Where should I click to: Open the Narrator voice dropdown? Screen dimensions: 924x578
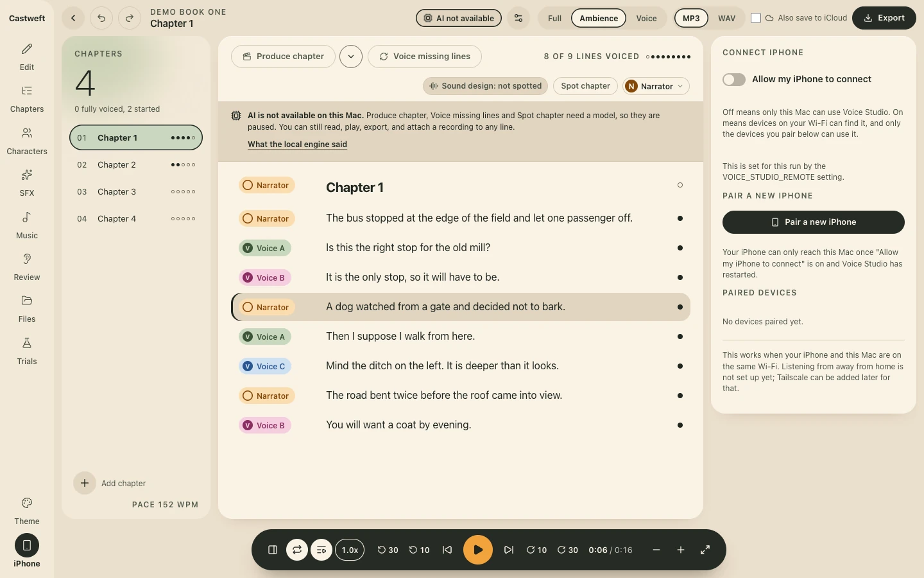pyautogui.click(x=656, y=86)
